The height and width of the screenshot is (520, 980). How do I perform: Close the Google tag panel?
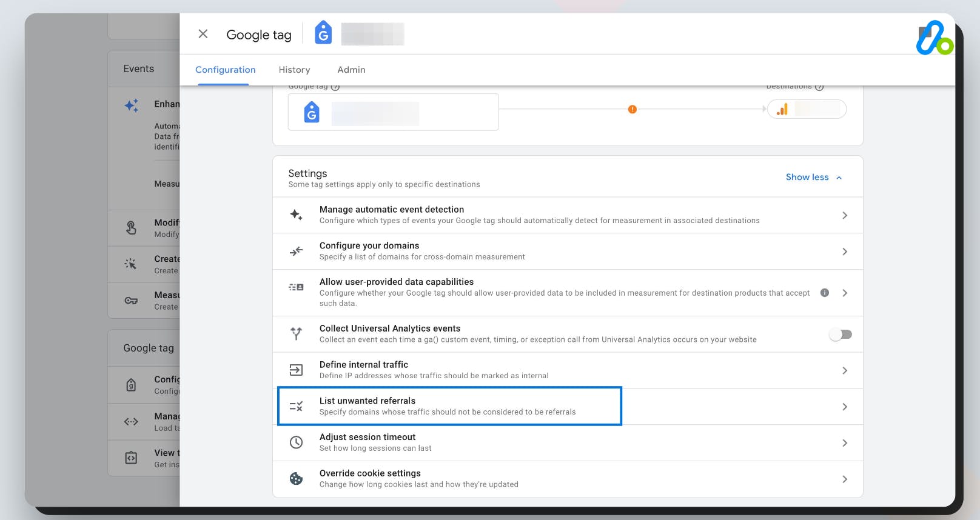[x=203, y=34]
